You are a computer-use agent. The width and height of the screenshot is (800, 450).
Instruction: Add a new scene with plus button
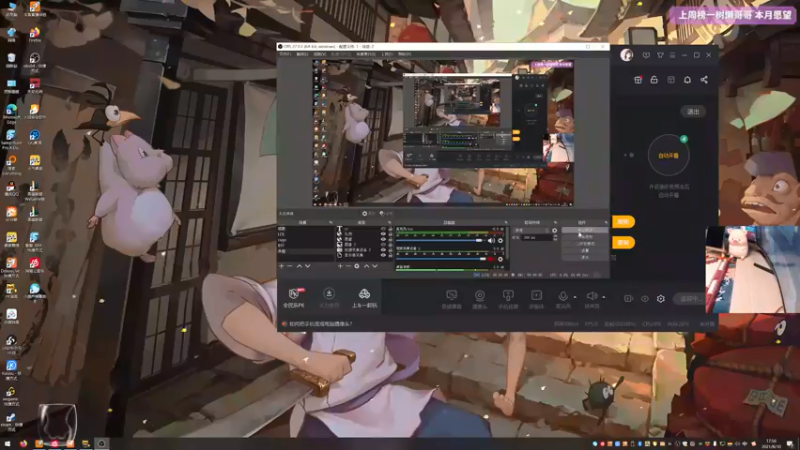point(281,266)
